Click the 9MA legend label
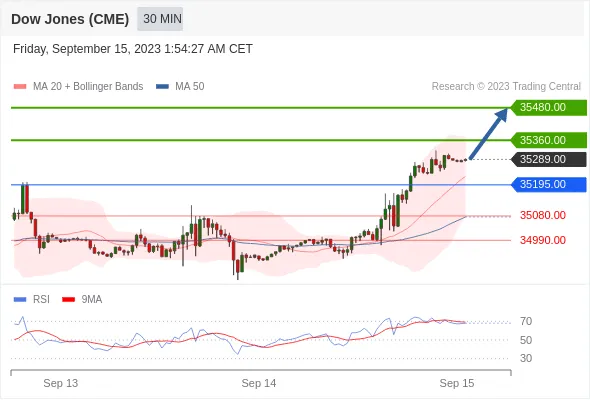The width and height of the screenshot is (590, 400). 92,300
